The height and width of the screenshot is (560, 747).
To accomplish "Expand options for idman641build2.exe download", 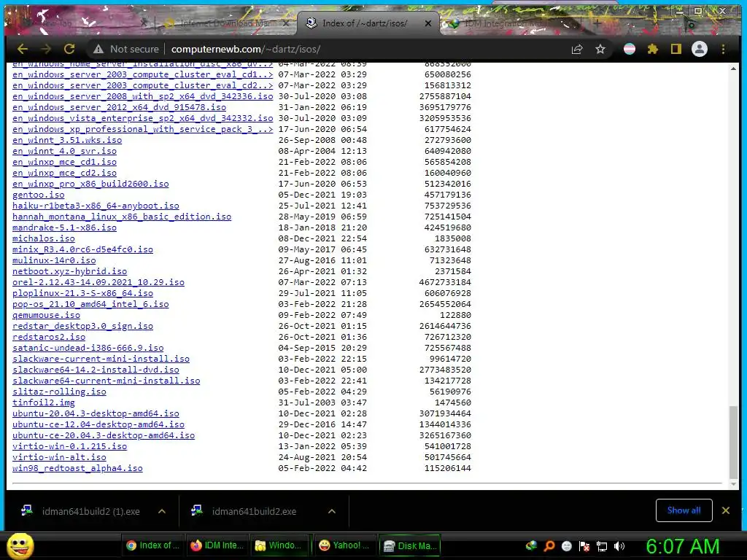I will tap(332, 511).
